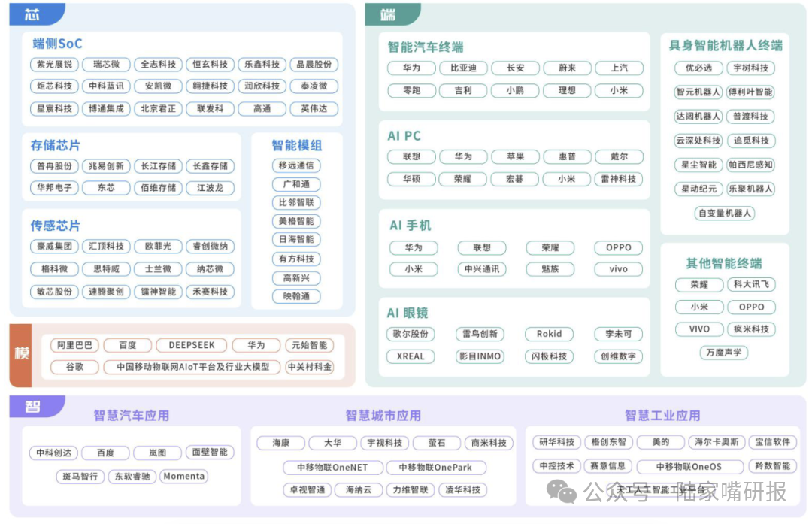Click the 智慧工业应用 section heading
812x524 pixels.
click(662, 416)
